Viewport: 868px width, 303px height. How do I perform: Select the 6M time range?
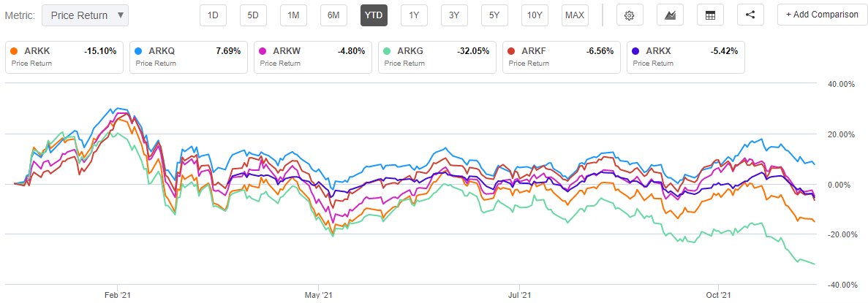point(333,15)
